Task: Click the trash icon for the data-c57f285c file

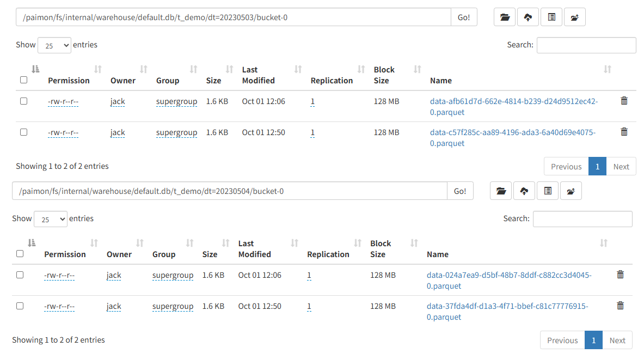Action: [624, 132]
